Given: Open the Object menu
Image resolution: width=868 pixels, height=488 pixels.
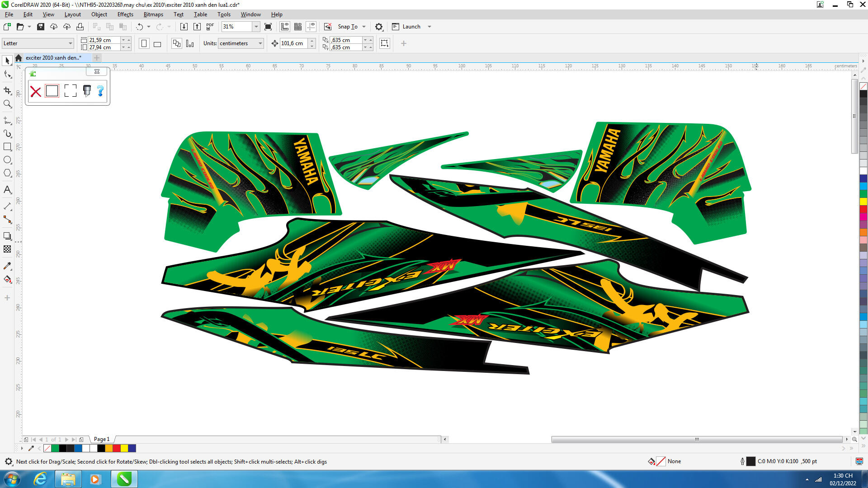Looking at the screenshot, I should (x=99, y=14).
